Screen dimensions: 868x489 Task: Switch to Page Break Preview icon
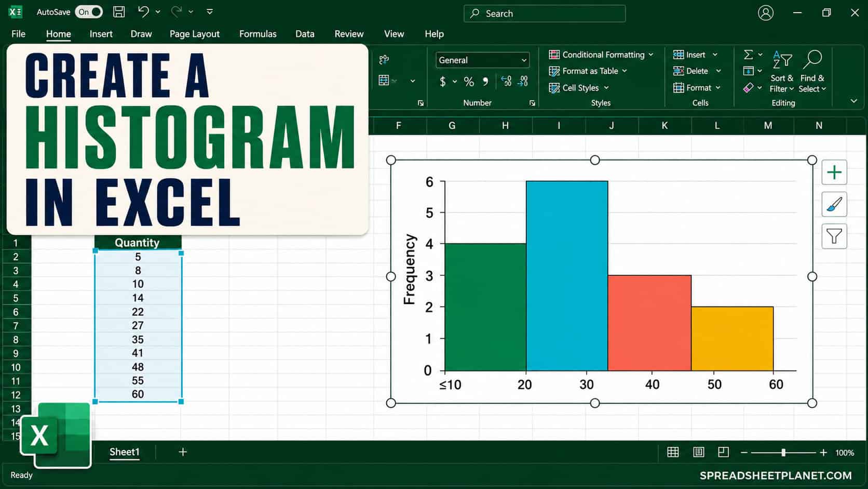pos(724,452)
